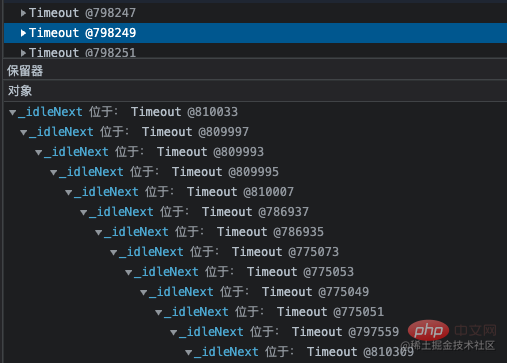Select retainer Timeout @775051 text

point(330,312)
